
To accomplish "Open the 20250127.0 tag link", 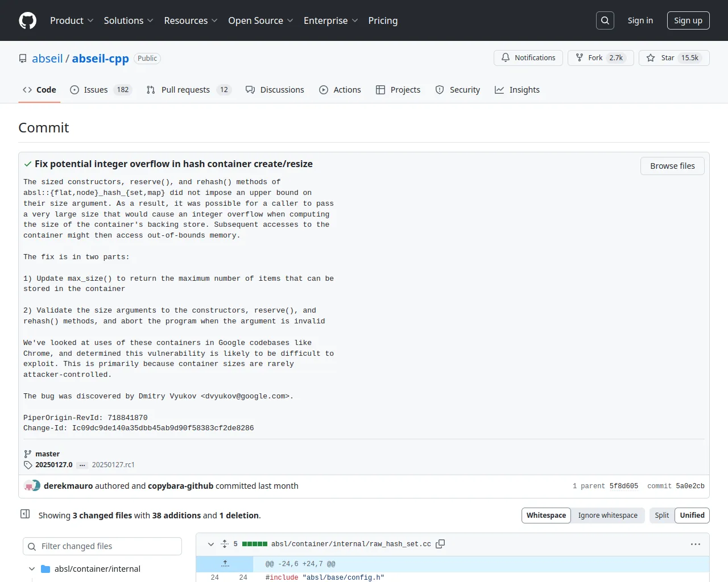I will [x=54, y=465].
